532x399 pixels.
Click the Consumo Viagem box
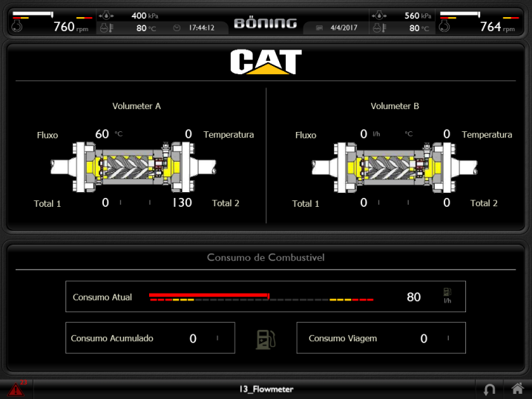(381, 338)
